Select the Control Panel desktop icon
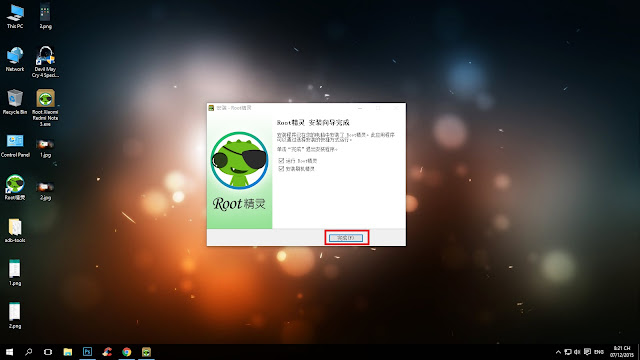The image size is (640, 360). coord(15,146)
